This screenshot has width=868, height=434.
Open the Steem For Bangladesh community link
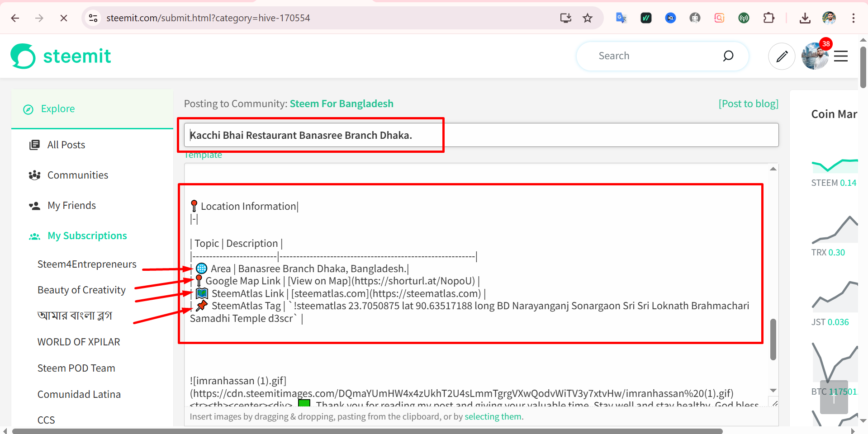tap(342, 104)
